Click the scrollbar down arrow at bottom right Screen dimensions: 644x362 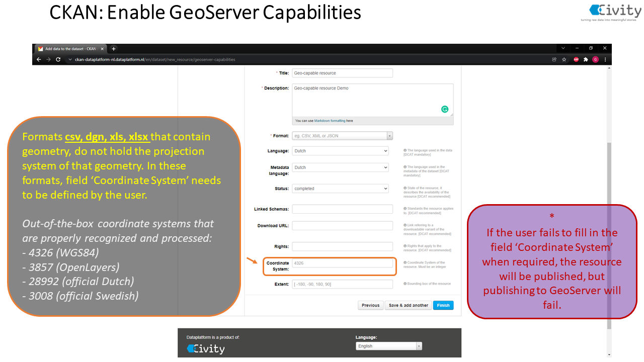pyautogui.click(x=609, y=354)
